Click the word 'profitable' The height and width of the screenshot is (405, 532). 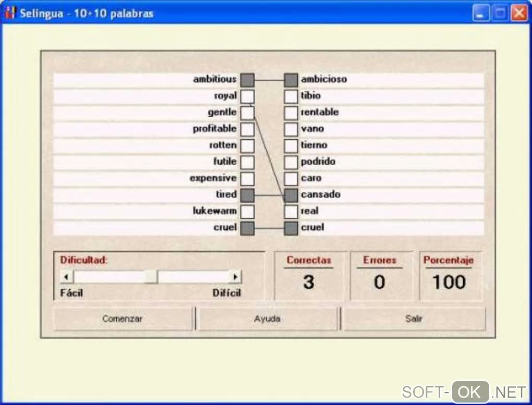coord(214,129)
